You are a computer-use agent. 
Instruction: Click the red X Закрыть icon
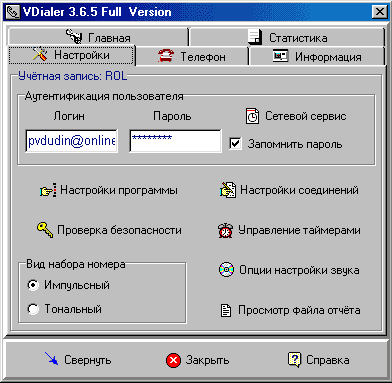173,360
